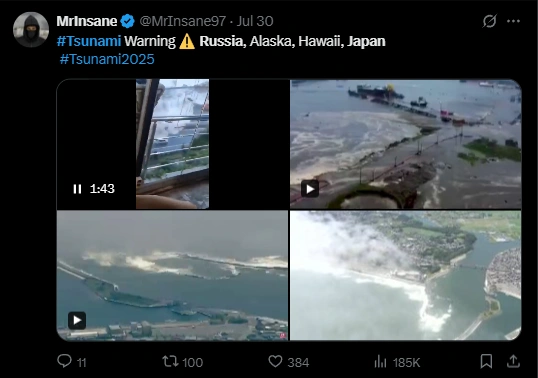538x378 pixels.
Task: Like the tweet with heart icon
Action: click(275, 361)
